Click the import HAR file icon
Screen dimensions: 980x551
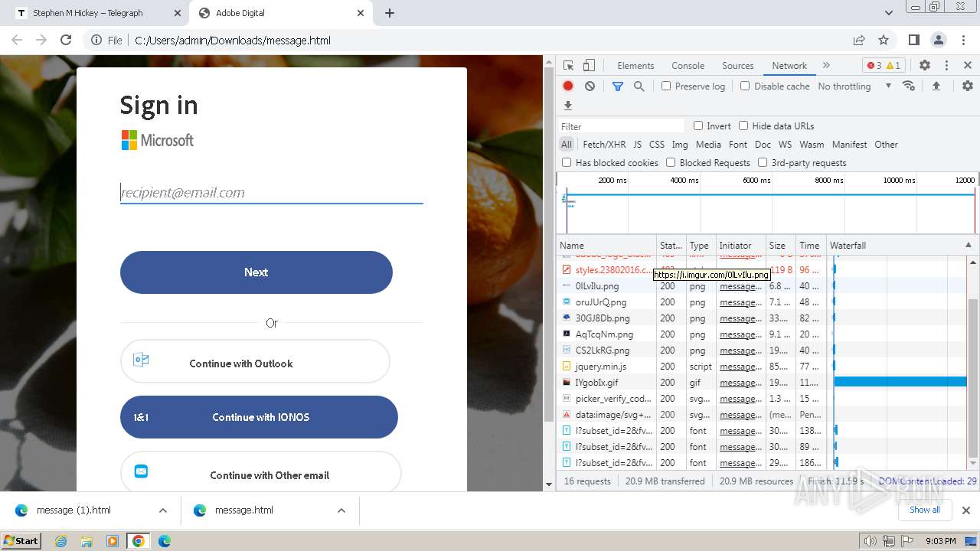point(936,86)
